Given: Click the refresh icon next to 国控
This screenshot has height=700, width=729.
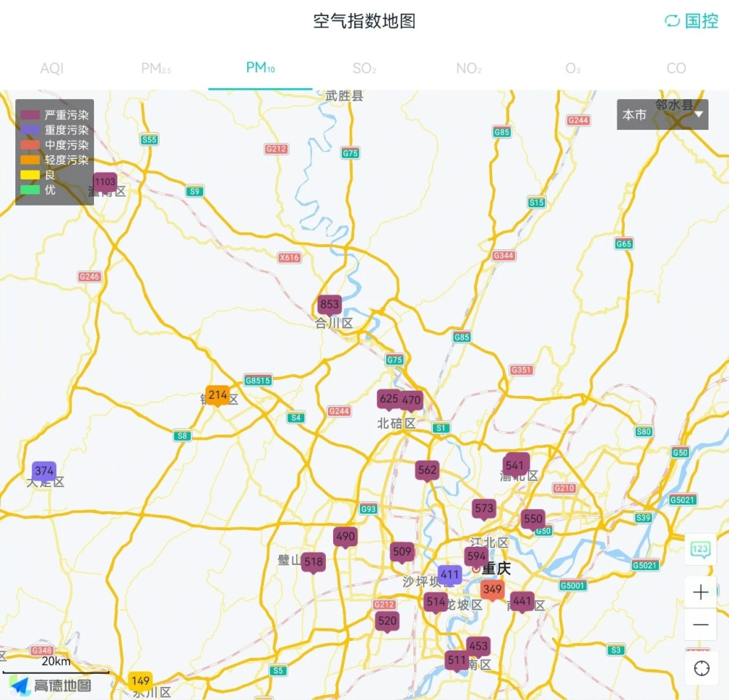Looking at the screenshot, I should point(671,22).
